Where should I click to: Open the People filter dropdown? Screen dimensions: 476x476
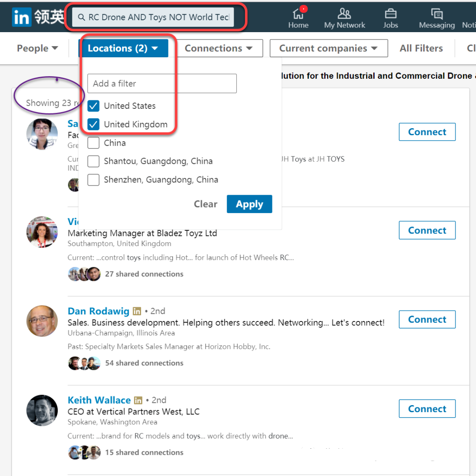[x=37, y=48]
